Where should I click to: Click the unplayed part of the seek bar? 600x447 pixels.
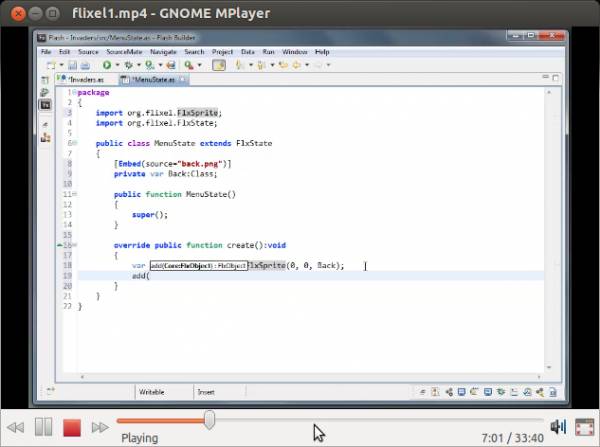[379, 420]
